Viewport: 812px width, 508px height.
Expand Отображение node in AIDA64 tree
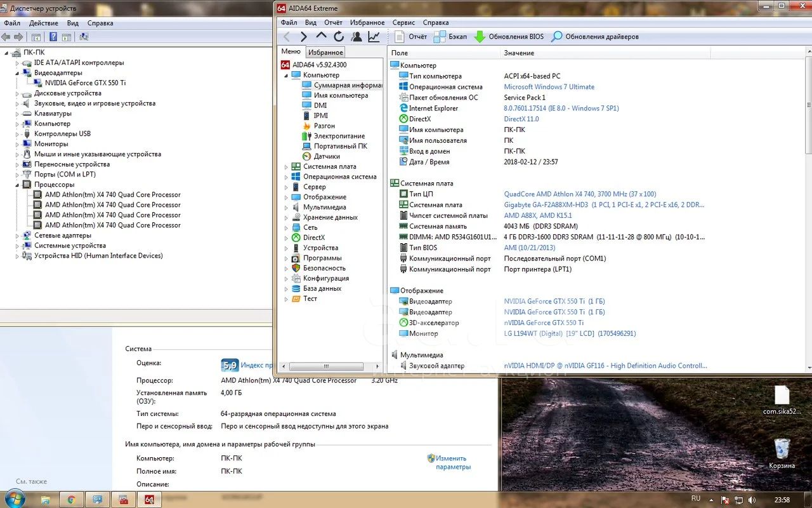click(286, 197)
